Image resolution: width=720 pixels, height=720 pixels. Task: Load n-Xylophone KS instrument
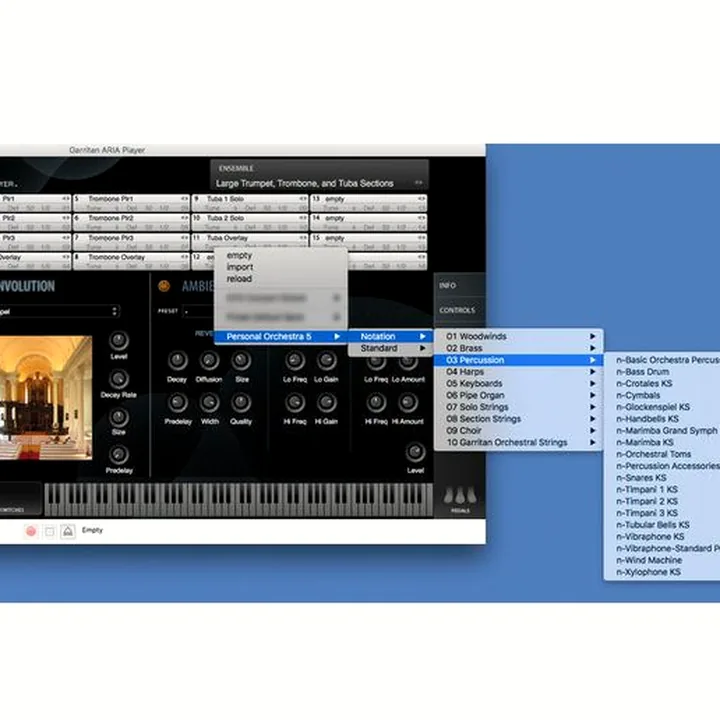[x=662, y=572]
